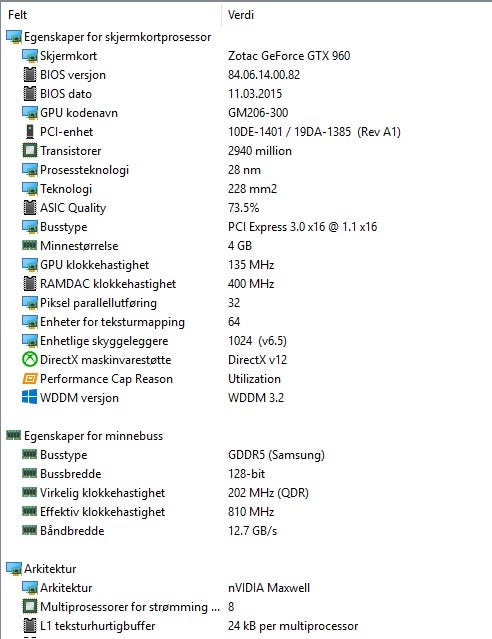Click the icon beside ASIC Quality
The width and height of the screenshot is (492, 639).
point(29,207)
